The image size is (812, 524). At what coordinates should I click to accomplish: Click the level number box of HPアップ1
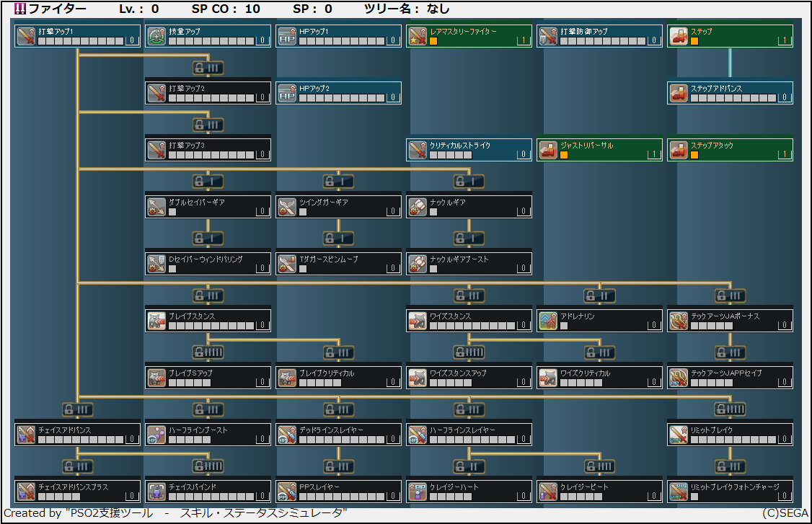[393, 40]
